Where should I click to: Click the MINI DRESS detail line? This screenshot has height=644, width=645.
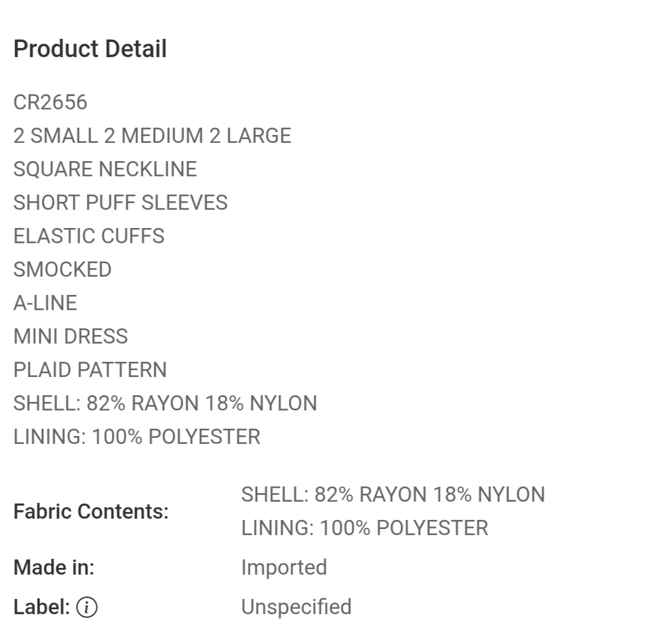pyautogui.click(x=71, y=337)
